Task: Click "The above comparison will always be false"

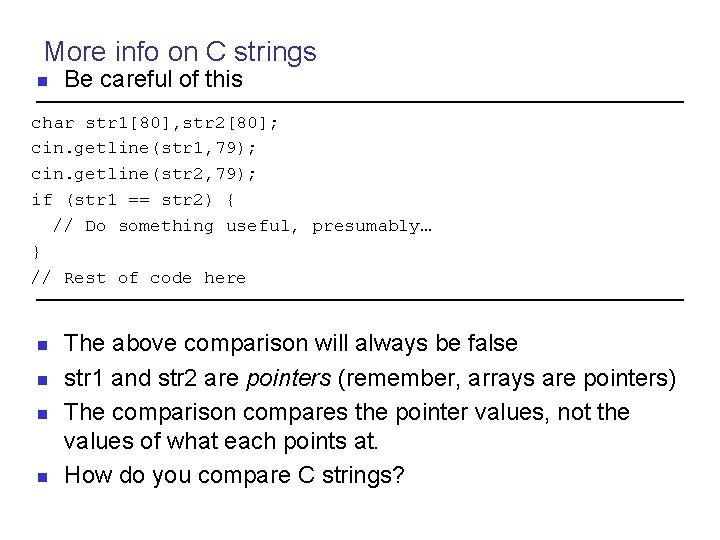Action: tap(290, 344)
